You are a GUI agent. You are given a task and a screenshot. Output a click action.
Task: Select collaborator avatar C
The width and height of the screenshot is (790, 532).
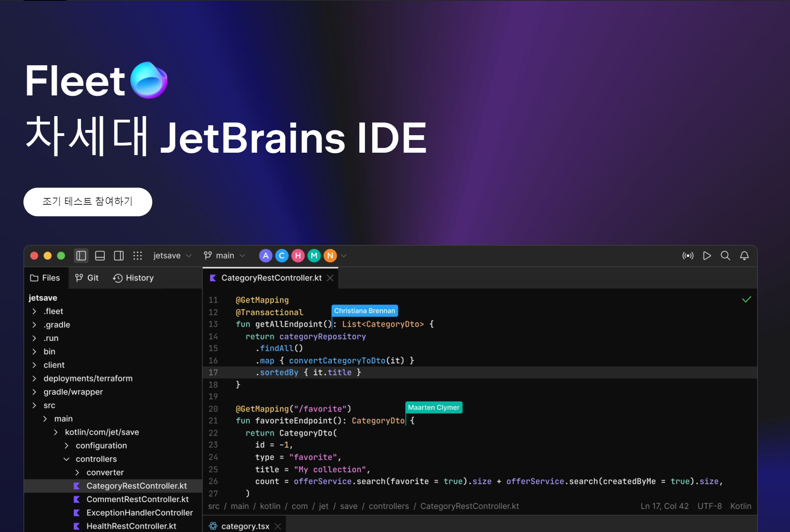282,256
